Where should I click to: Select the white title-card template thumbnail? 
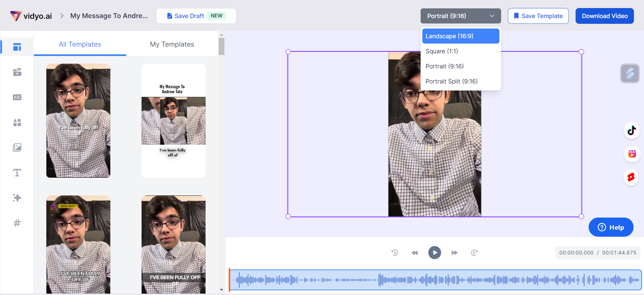[173, 121]
